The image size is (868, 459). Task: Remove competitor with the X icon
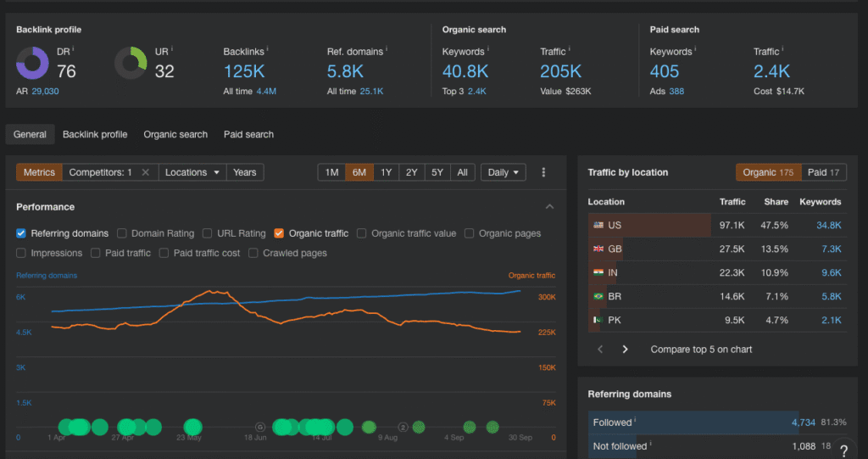[x=145, y=172]
